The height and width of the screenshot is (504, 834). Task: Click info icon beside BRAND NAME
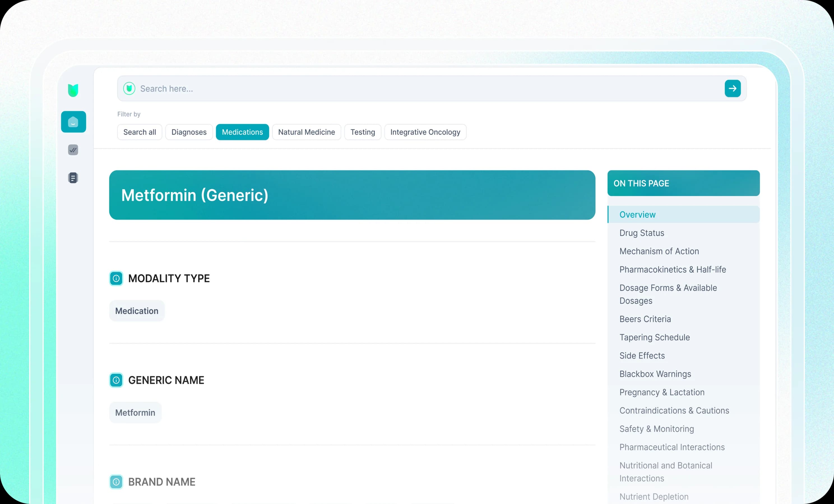(x=116, y=482)
